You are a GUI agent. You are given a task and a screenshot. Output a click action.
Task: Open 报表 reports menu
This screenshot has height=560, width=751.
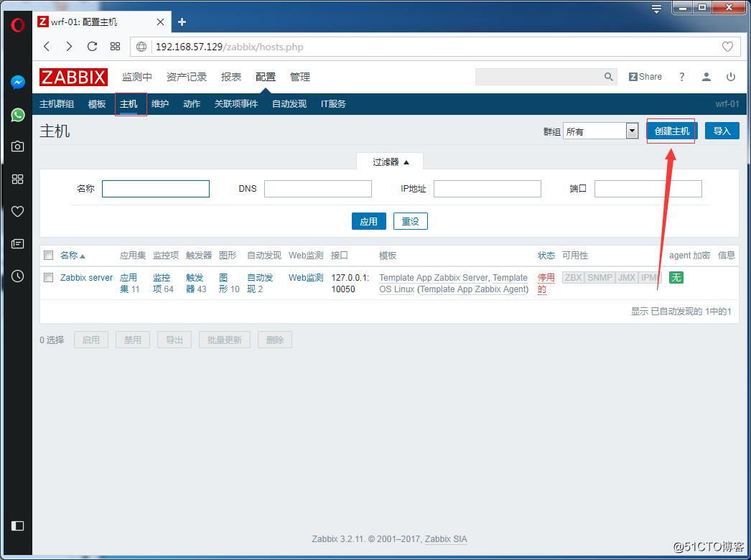231,77
